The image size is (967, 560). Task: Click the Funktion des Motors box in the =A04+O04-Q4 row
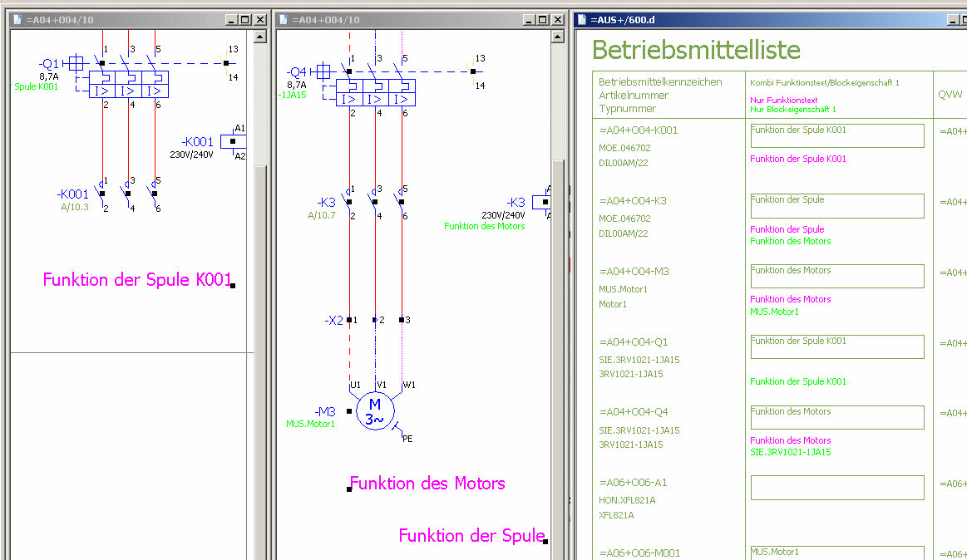(x=836, y=417)
